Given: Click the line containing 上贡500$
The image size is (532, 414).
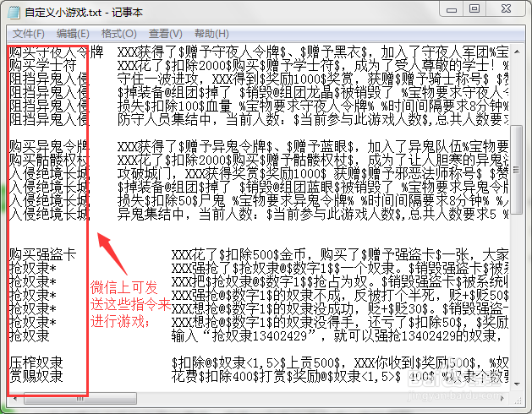Looking at the screenshot, I should pyautogui.click(x=340, y=362).
